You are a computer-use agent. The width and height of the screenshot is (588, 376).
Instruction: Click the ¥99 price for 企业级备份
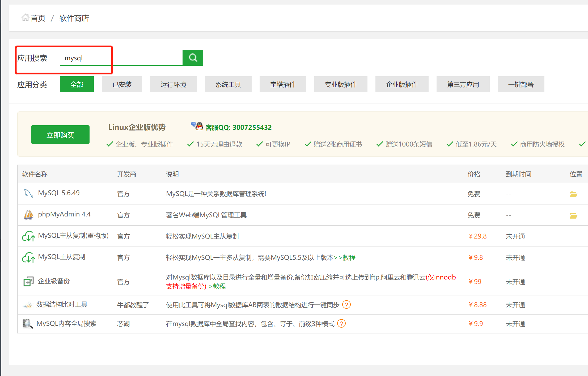coord(475,282)
